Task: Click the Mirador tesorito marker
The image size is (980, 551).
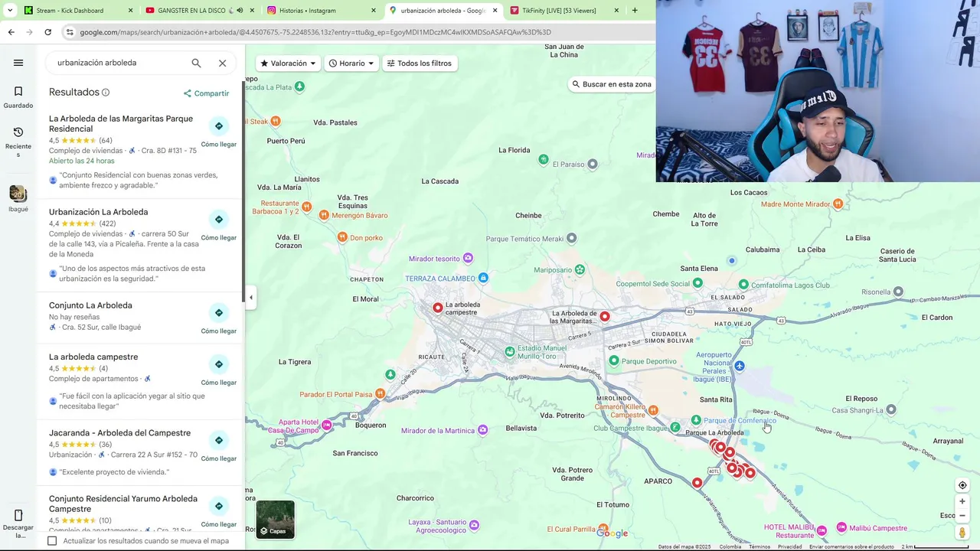Action: coord(468,259)
